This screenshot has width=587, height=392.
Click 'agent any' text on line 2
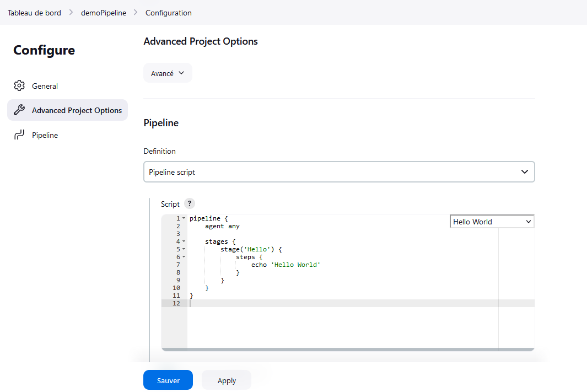(222, 226)
